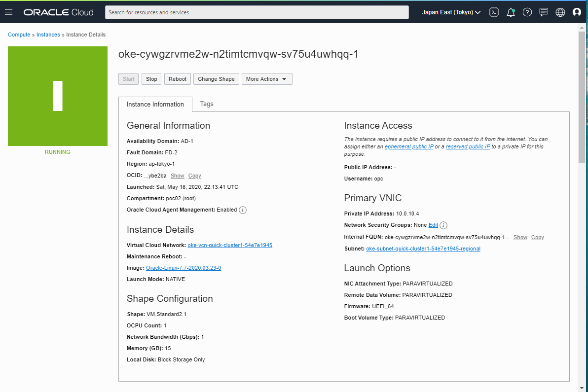This screenshot has height=392, width=588.
Task: Copy the instance OCID
Action: pyautogui.click(x=195, y=176)
